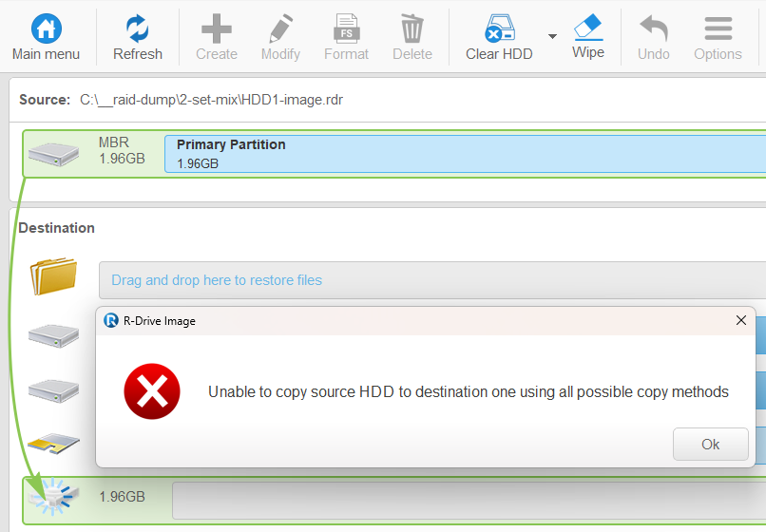Open the Main menu home icon

pyautogui.click(x=46, y=28)
